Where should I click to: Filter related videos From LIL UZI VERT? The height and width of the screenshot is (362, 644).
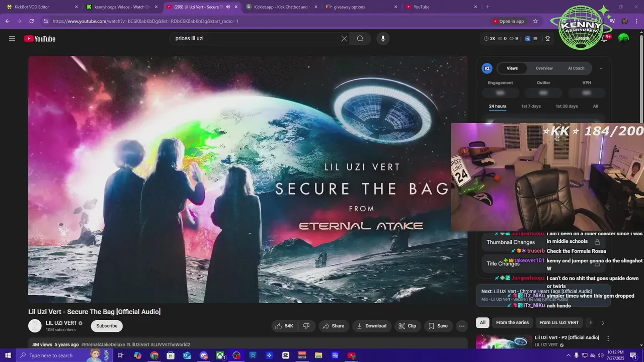(559, 323)
